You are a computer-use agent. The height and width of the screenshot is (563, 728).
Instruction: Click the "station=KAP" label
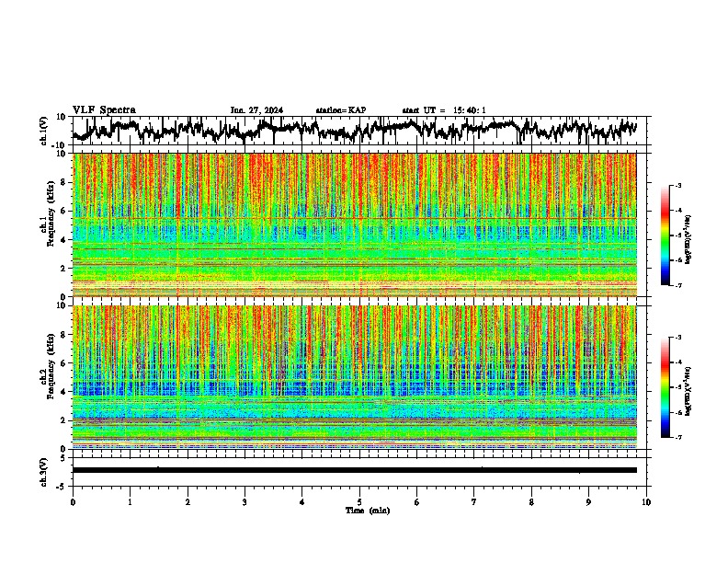pyautogui.click(x=341, y=110)
